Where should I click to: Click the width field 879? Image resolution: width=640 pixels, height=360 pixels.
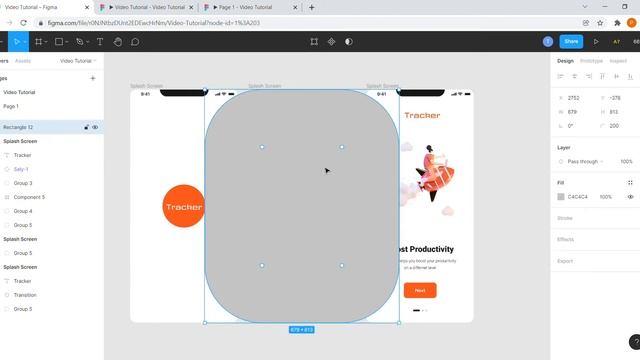[572, 112]
